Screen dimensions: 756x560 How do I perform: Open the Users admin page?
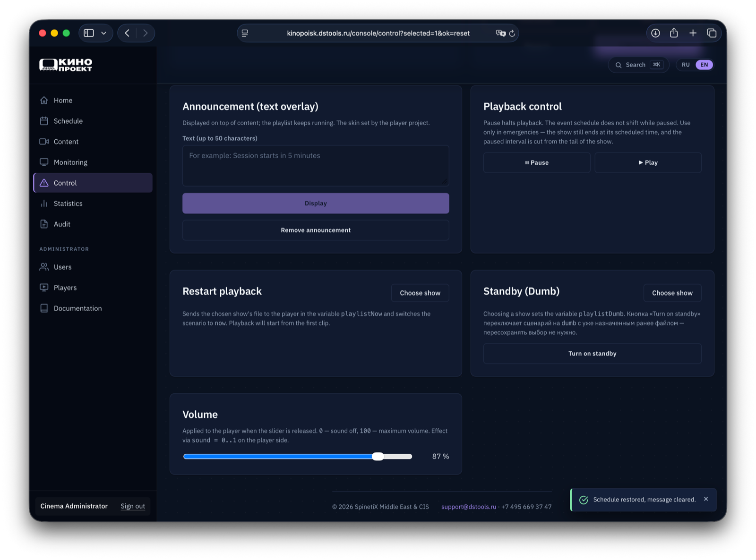93,267
